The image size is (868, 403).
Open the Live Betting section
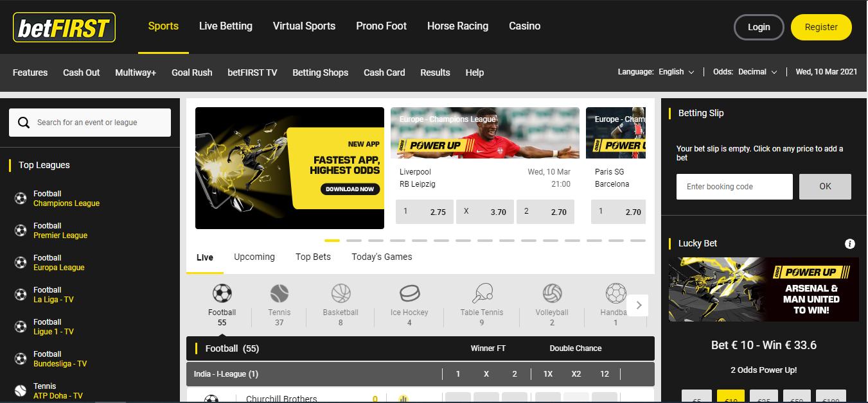pyautogui.click(x=226, y=26)
